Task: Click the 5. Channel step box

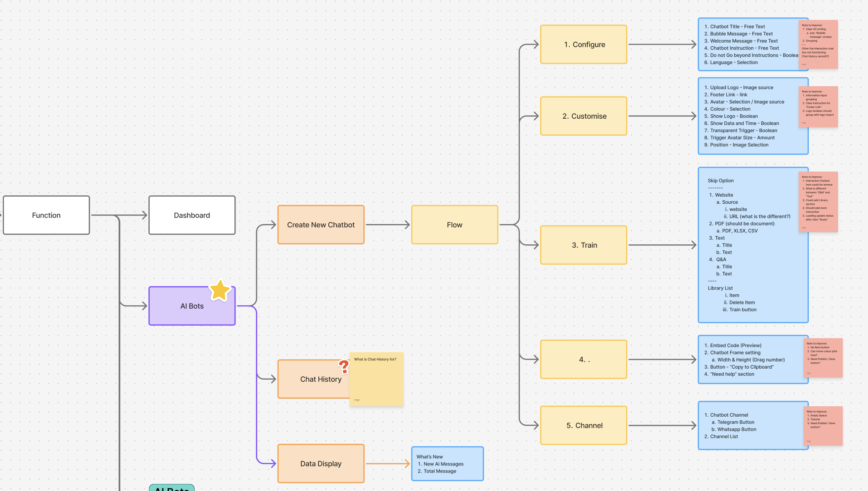Action: (x=584, y=426)
